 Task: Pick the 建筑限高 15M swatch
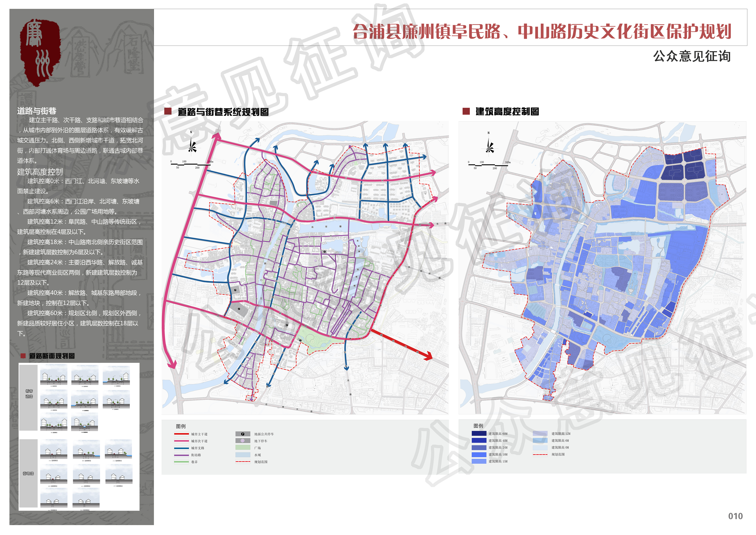(x=479, y=461)
